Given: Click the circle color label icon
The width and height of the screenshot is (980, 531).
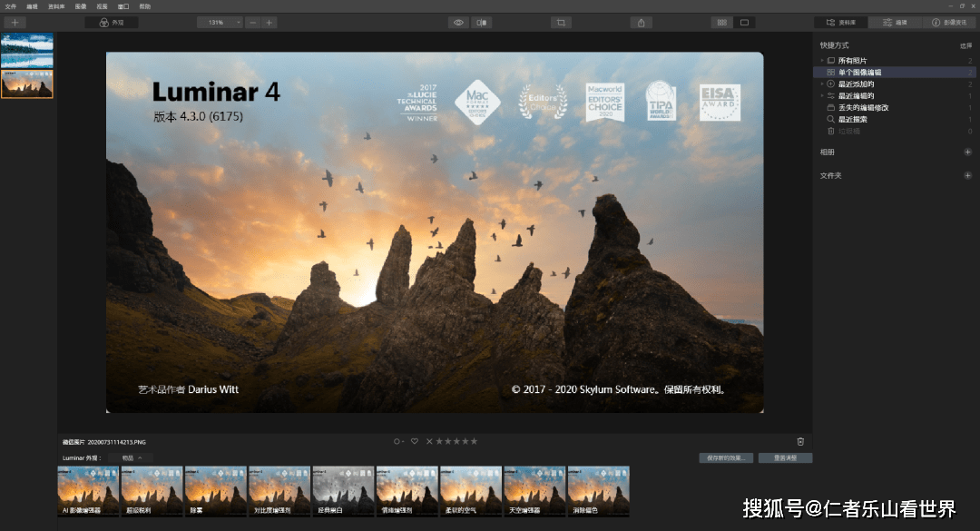Looking at the screenshot, I should coord(397,441).
